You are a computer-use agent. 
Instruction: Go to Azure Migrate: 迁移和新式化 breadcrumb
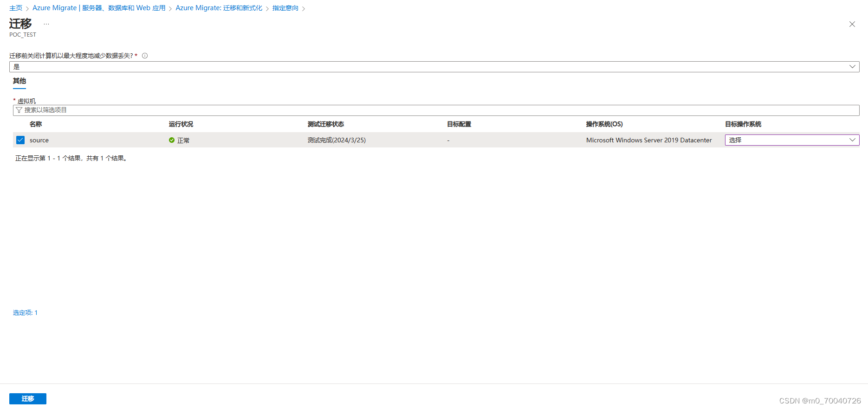point(219,8)
